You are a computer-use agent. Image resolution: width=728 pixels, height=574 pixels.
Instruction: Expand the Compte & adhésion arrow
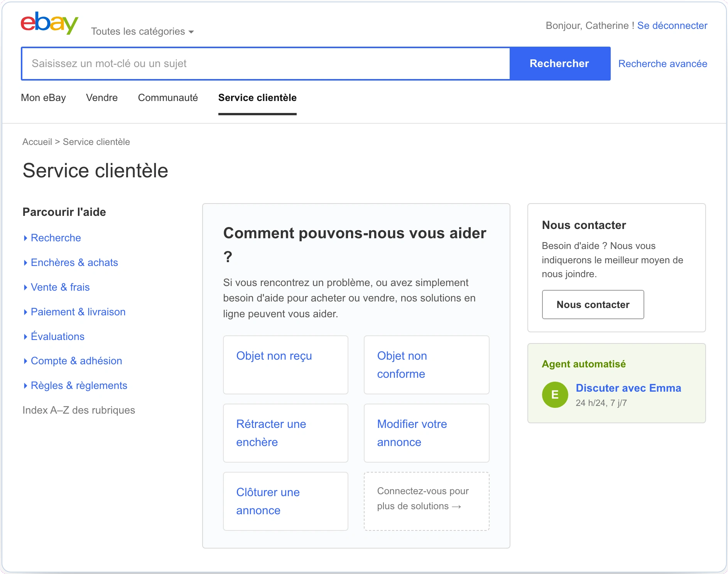pos(25,361)
